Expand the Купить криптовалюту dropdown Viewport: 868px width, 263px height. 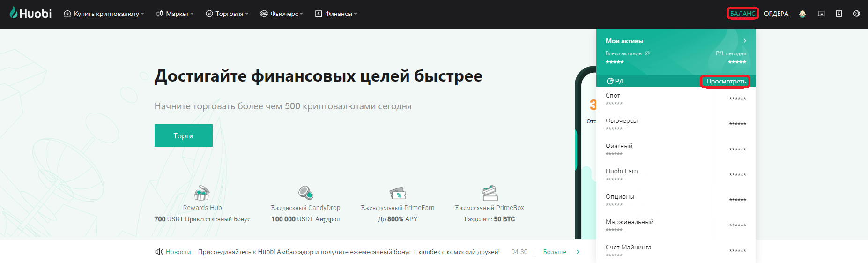click(104, 14)
